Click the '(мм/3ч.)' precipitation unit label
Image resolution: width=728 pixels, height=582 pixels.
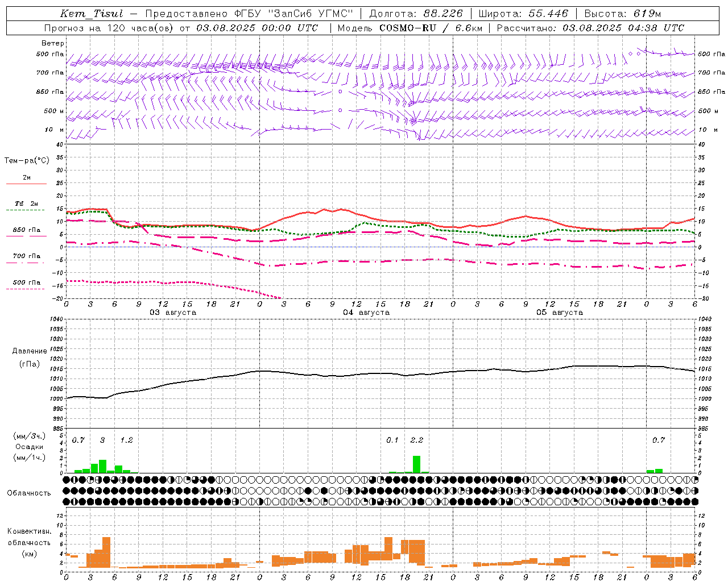click(30, 436)
